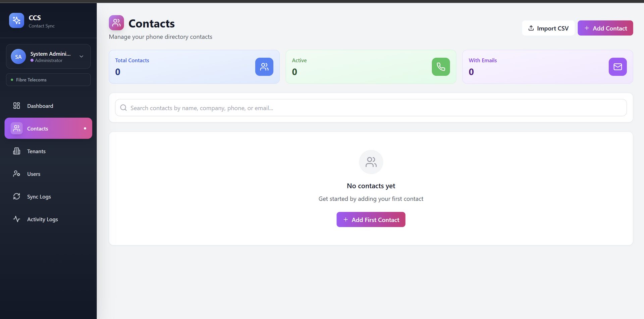Click the empty-state people icon

tap(371, 162)
